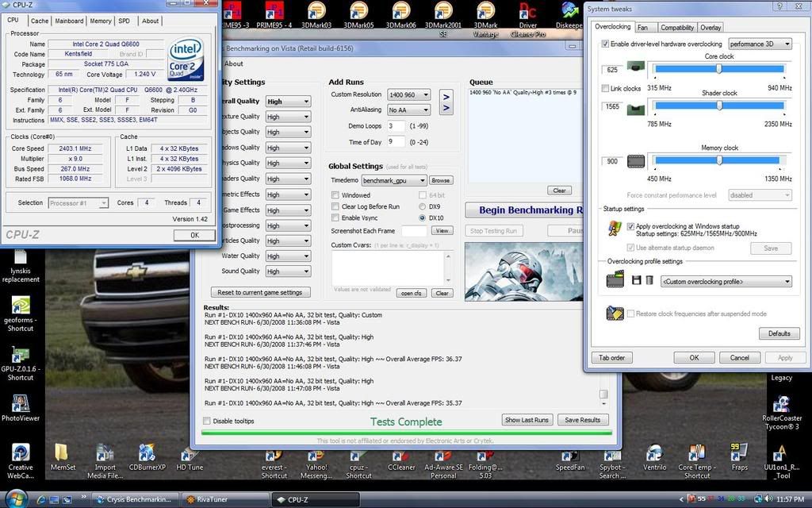Select the Fraps desktop icon
Screen dimensions: 812x508
tap(740, 456)
